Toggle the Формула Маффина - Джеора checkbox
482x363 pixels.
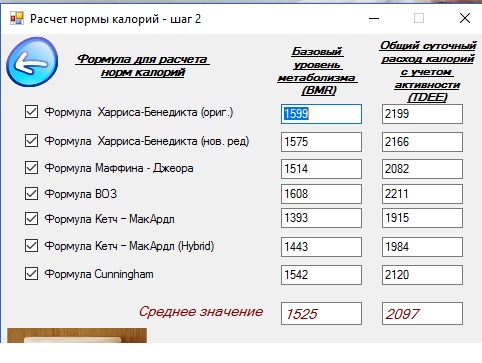pyautogui.click(x=31, y=168)
